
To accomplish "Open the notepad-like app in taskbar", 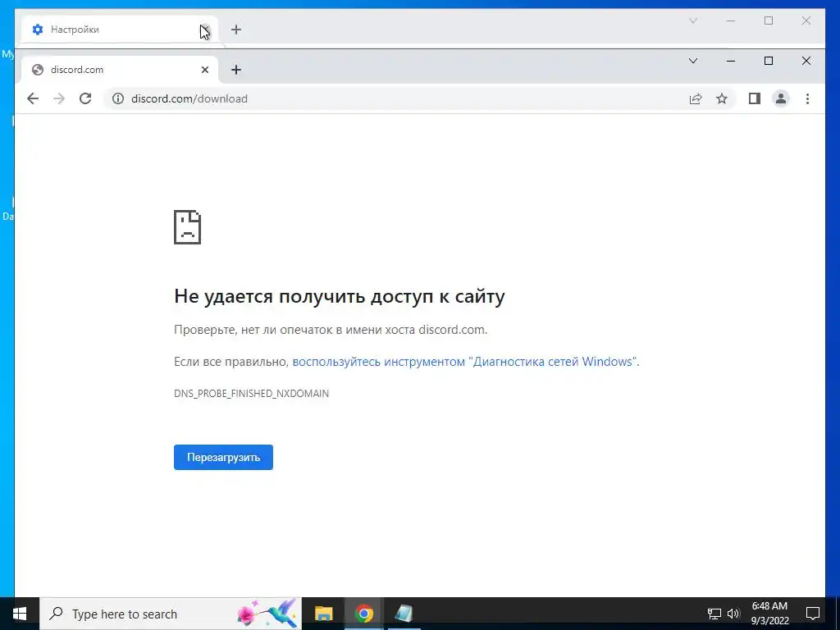I will 404,614.
